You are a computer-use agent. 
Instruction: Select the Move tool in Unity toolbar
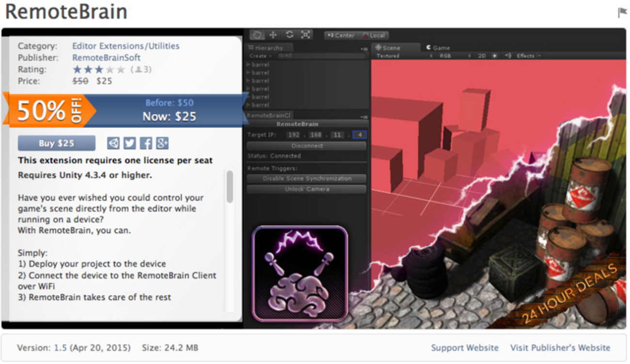[x=273, y=35]
